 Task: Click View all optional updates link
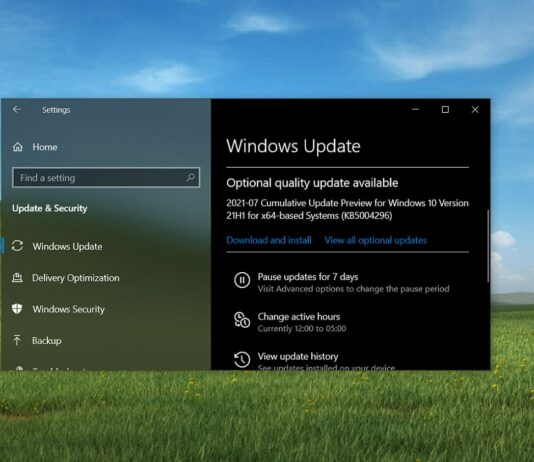[376, 240]
